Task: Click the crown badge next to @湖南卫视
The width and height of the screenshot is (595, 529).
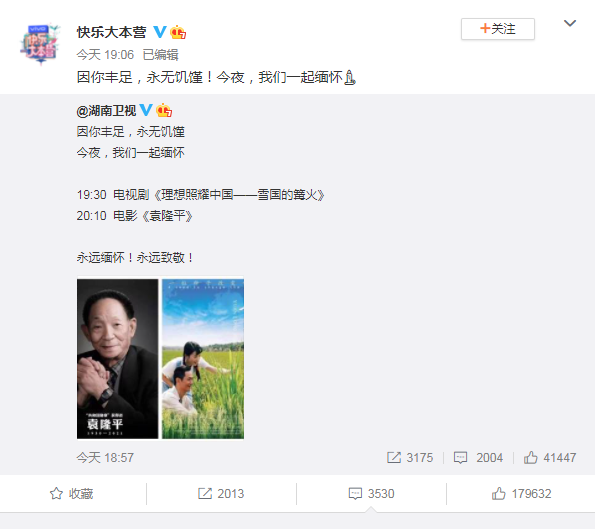Action: tap(164, 110)
